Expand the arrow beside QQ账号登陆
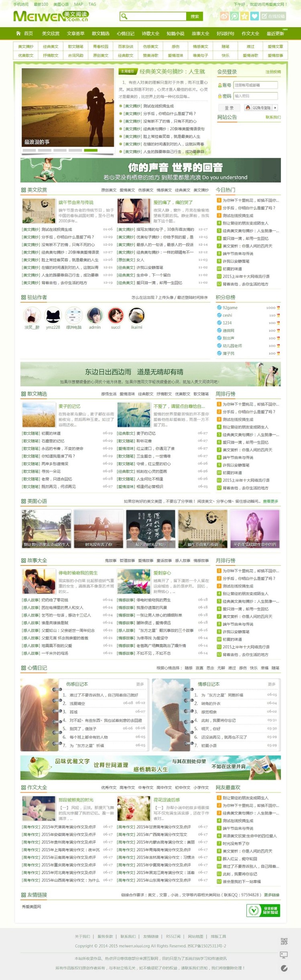Image resolution: width=301 pixels, height=980 pixels. coord(275,108)
